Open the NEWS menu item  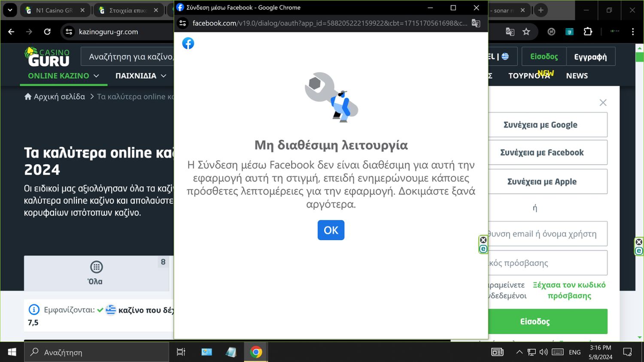coord(577,76)
